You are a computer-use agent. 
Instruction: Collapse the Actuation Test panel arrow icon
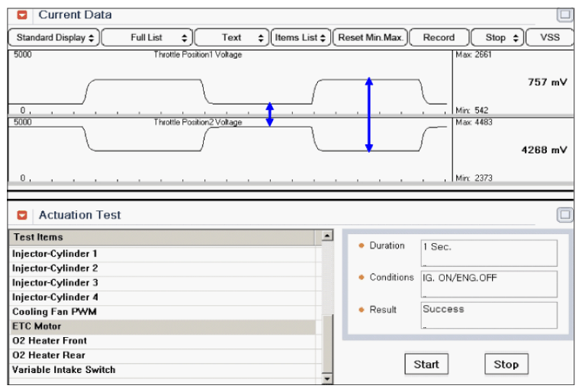click(x=22, y=215)
